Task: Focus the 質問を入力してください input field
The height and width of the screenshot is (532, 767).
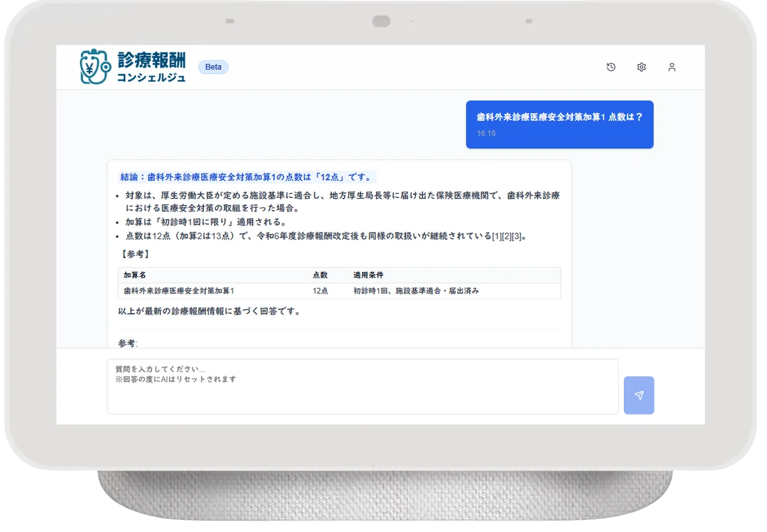Action: [x=362, y=386]
